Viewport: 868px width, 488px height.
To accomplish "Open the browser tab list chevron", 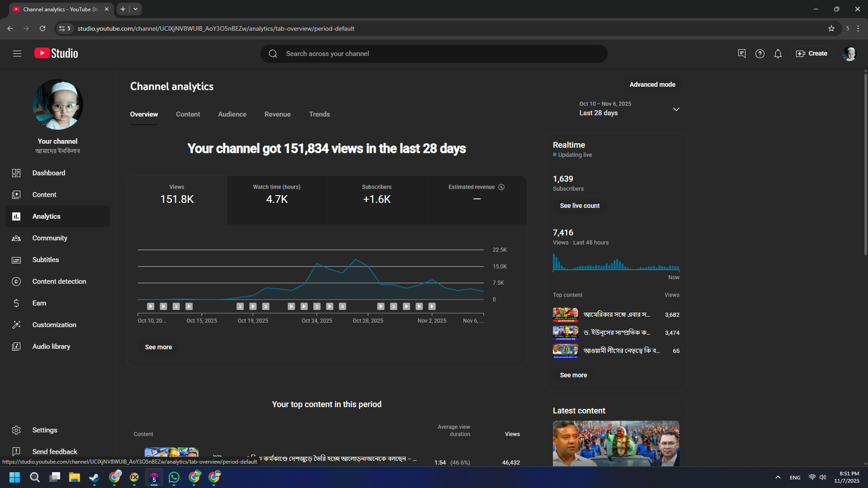I will 136,9.
